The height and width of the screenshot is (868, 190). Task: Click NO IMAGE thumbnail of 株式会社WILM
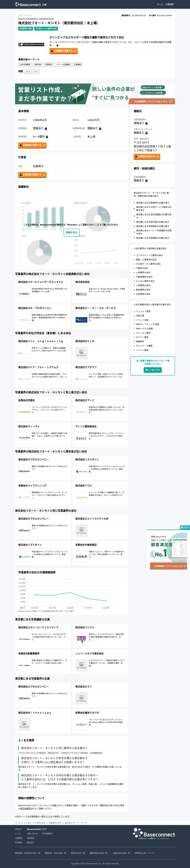[x=81, y=353]
